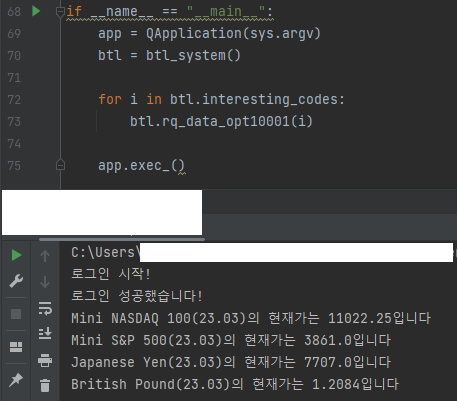Viewport: 458px width, 401px height.
Task: Select the '로그인 시작!' console line
Action: 111,274
